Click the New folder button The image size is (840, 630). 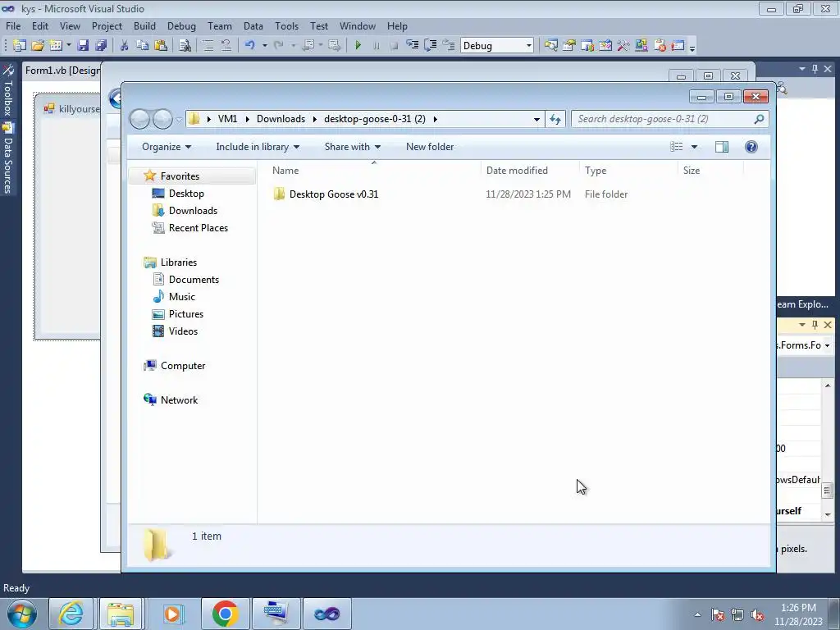(x=430, y=147)
